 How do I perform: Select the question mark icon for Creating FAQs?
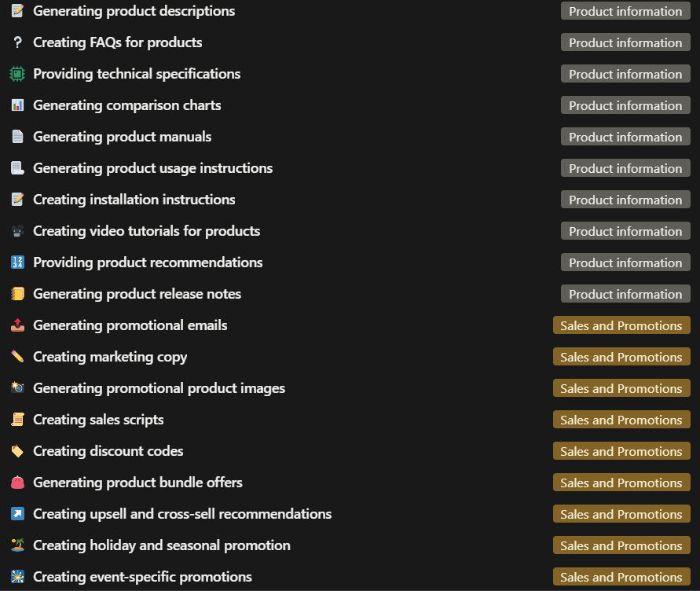click(x=17, y=42)
